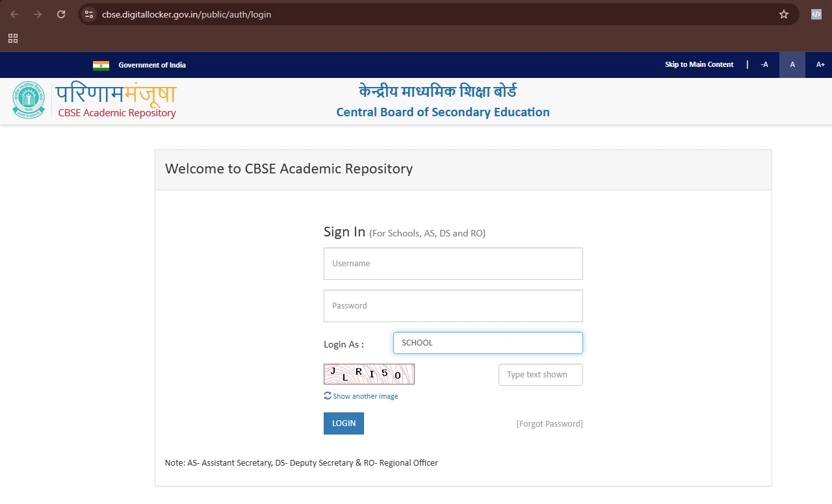Open the site information icon in address bar
832x504 pixels.
(89, 14)
